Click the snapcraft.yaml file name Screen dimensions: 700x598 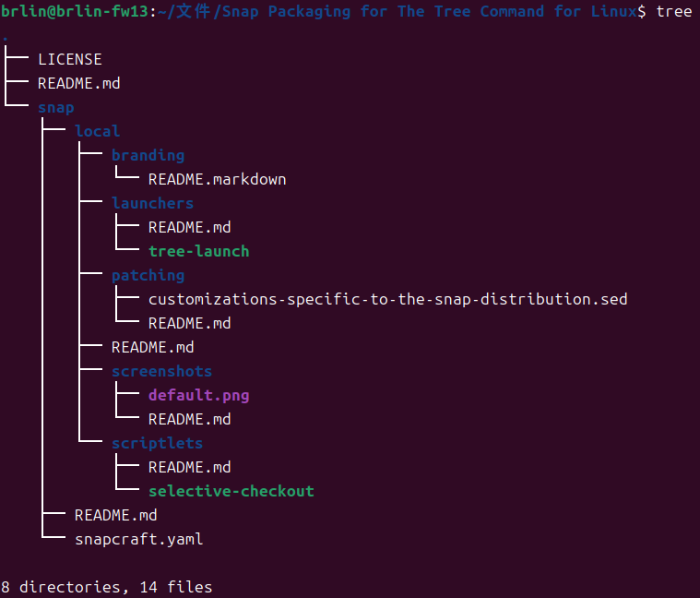(x=138, y=539)
